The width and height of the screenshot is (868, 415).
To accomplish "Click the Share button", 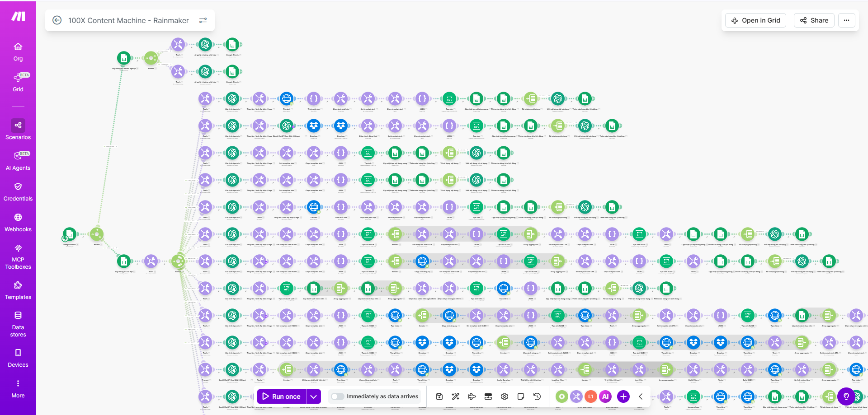I will click(814, 20).
